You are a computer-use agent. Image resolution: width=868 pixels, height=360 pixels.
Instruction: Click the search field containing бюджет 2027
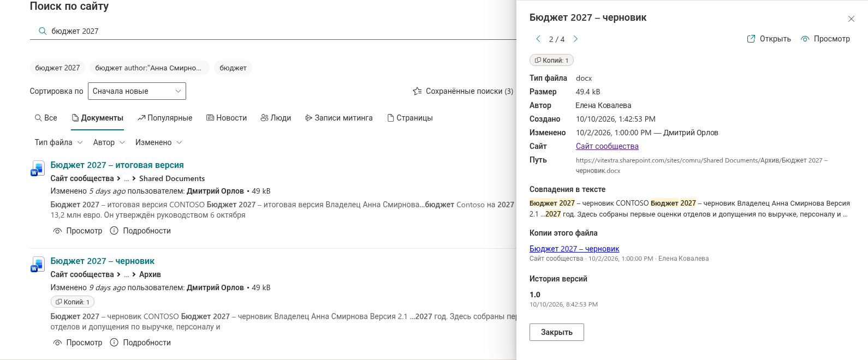(273, 31)
